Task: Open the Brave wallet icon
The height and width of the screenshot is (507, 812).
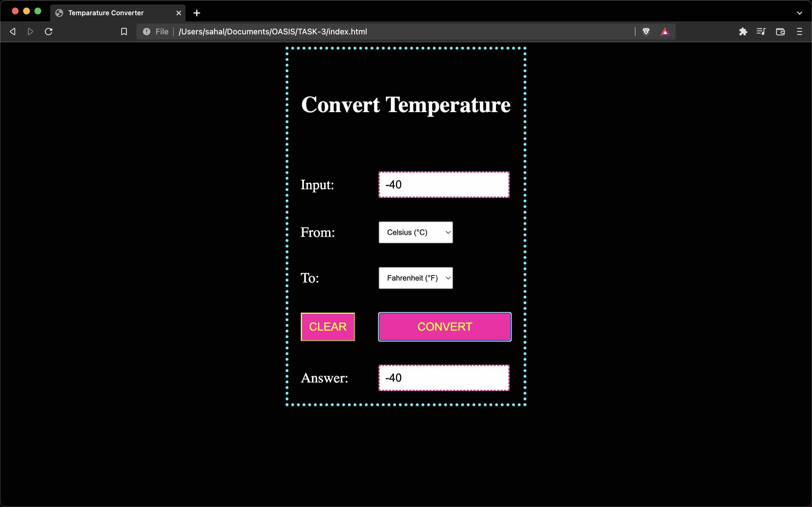Action: click(780, 32)
